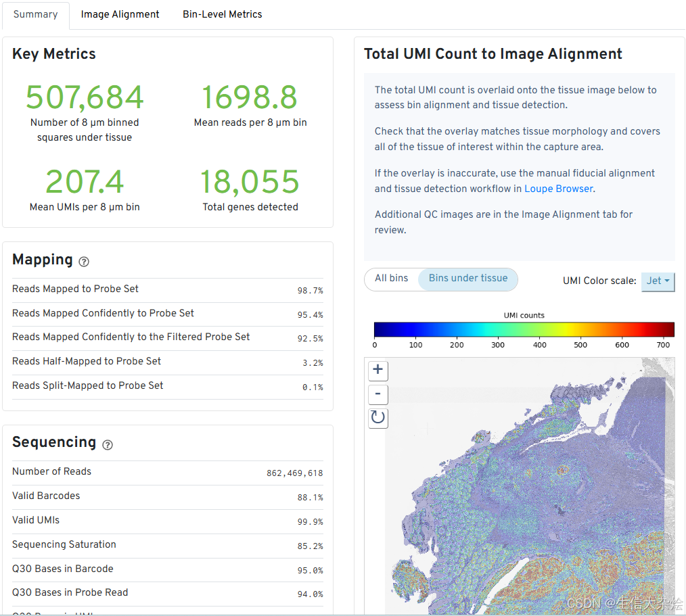Screen dimensions: 686x616
Task: Select the 98.7% mapped value
Action: pos(310,291)
